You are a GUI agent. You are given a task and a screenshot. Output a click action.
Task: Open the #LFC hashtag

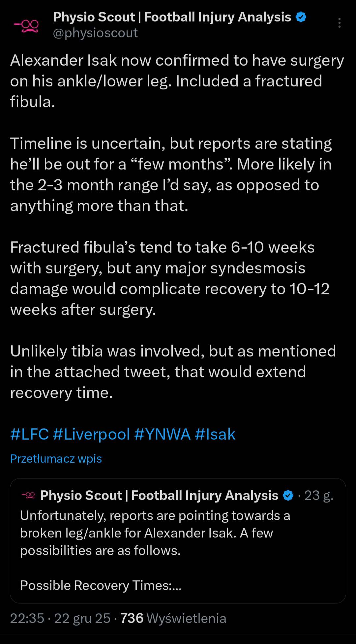[x=29, y=434]
